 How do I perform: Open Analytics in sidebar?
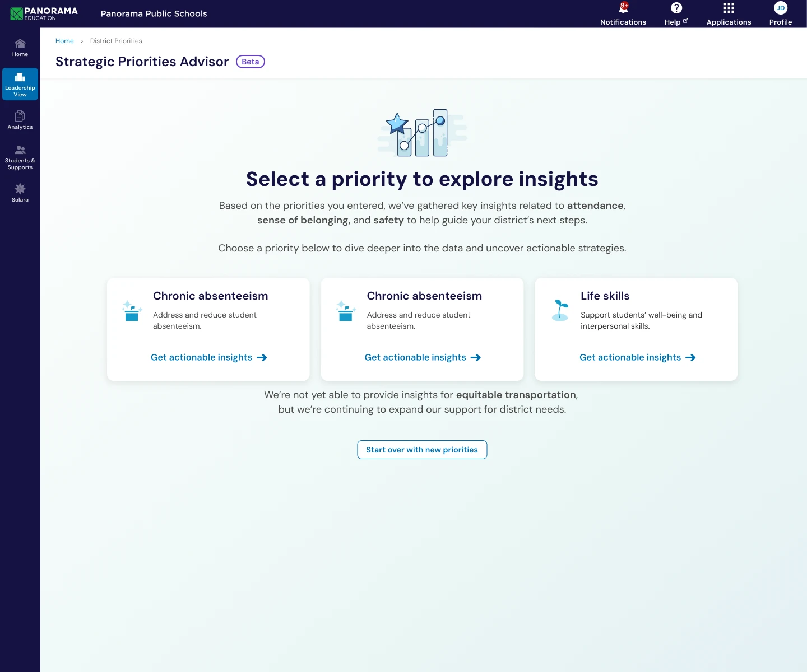click(x=20, y=120)
